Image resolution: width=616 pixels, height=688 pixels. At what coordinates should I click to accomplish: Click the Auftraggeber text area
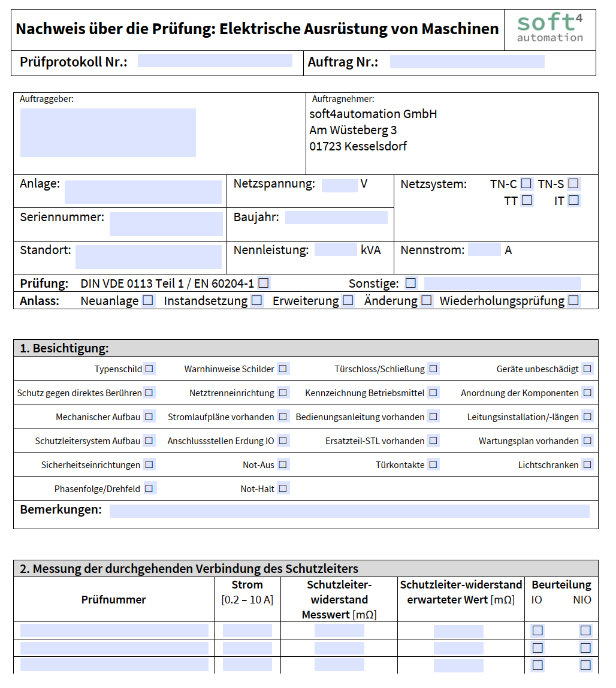[x=108, y=132]
